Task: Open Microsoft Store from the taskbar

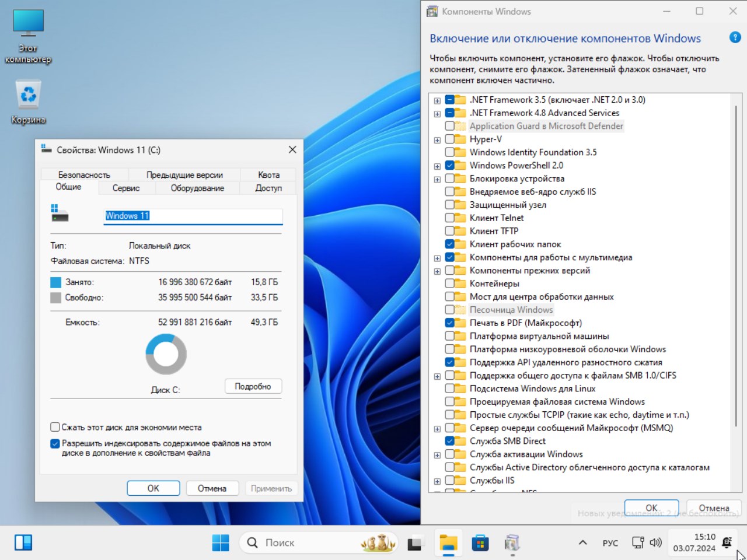Action: (480, 543)
